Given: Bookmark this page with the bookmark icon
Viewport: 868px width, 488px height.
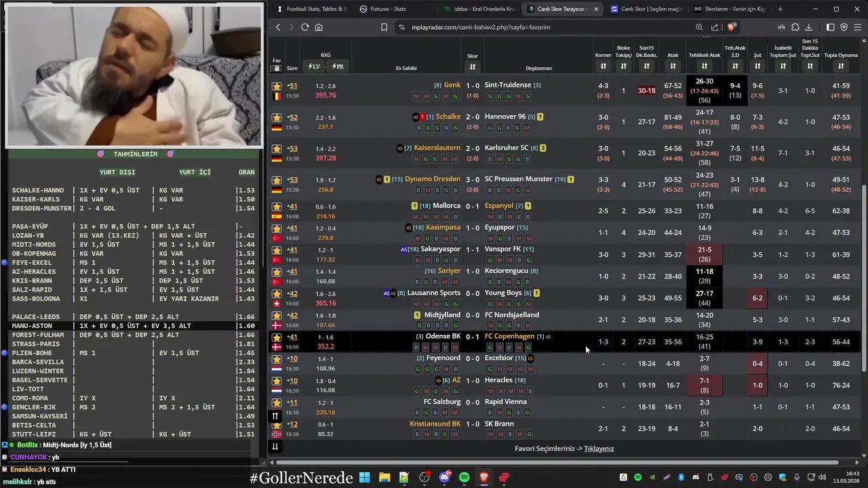Looking at the screenshot, I should click(x=384, y=27).
